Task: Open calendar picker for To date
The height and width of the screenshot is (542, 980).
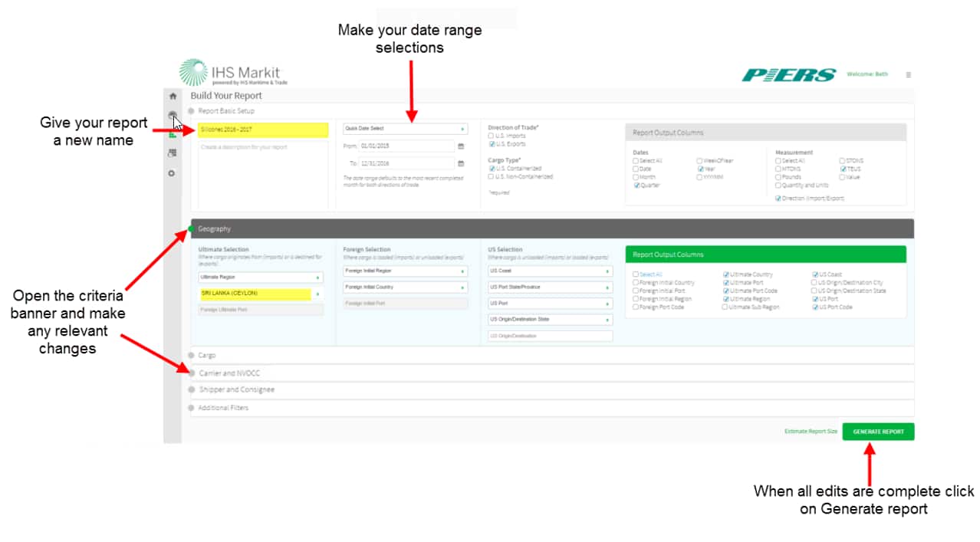Action: [461, 163]
